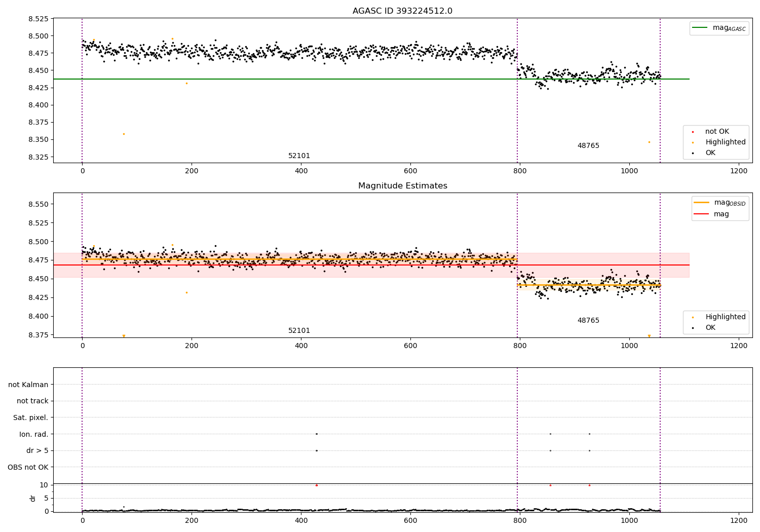This screenshot has width=760, height=532.
Task: Click 'OK' entry in the top plot legend
Action: tap(703, 153)
